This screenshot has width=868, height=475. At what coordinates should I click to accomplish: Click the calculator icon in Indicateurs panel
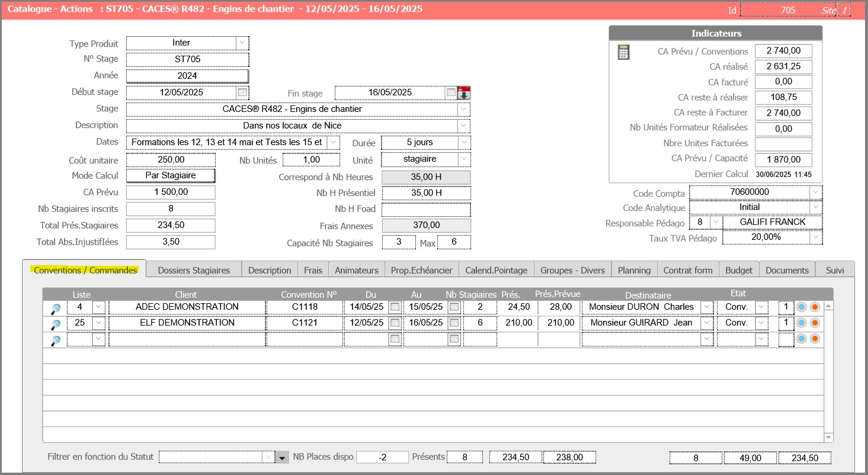point(623,52)
